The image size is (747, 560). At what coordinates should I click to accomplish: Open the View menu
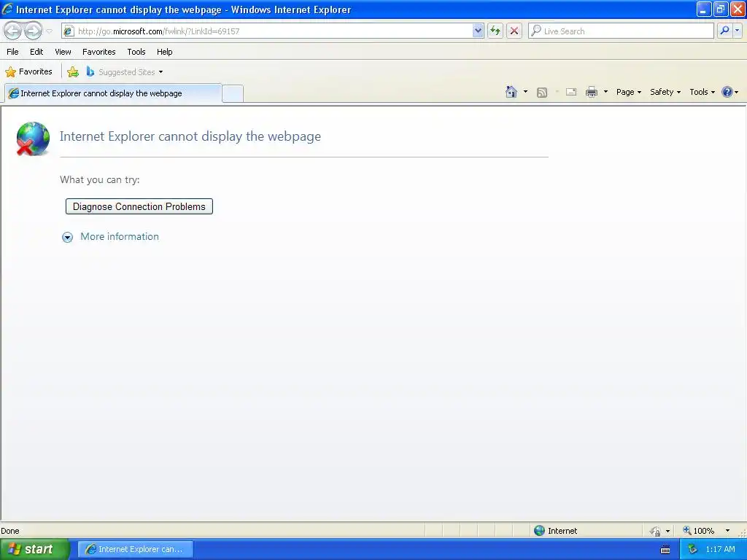pos(63,52)
